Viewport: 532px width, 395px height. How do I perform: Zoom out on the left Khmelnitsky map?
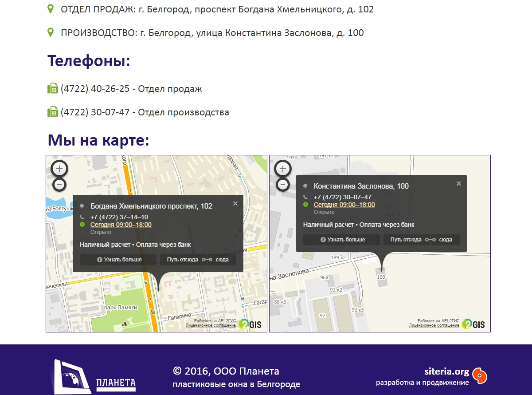(x=60, y=184)
